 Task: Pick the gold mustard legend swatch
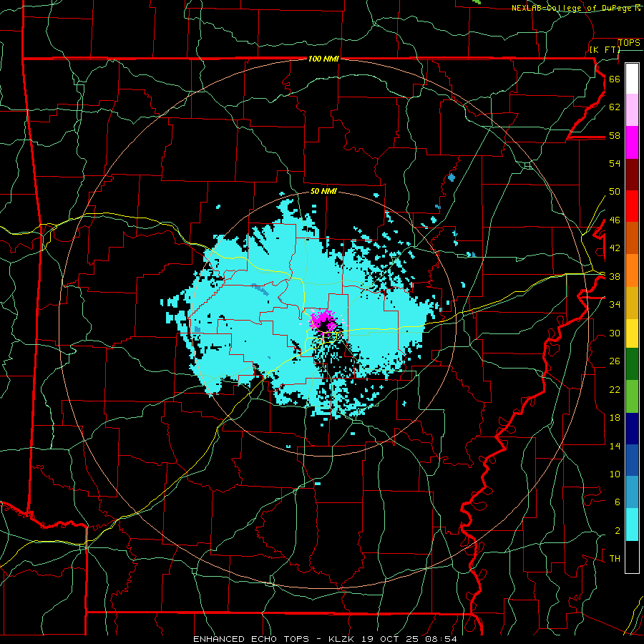(x=632, y=303)
